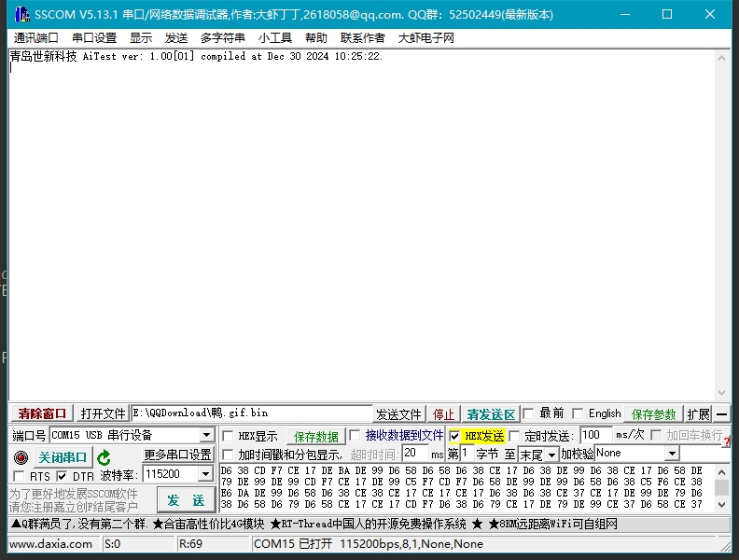The height and width of the screenshot is (560, 739).
Task: Click the 保存参数 button
Action: [x=654, y=414]
